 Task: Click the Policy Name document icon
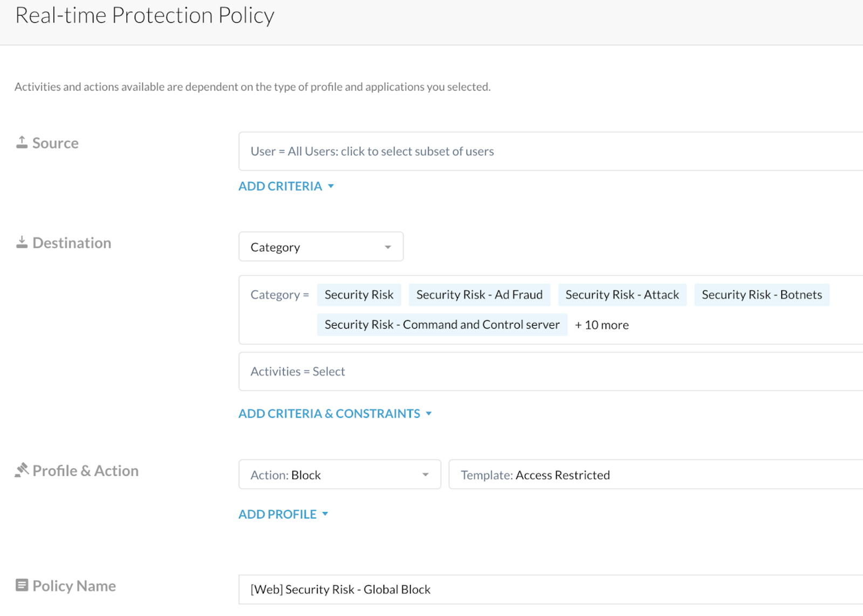22,585
